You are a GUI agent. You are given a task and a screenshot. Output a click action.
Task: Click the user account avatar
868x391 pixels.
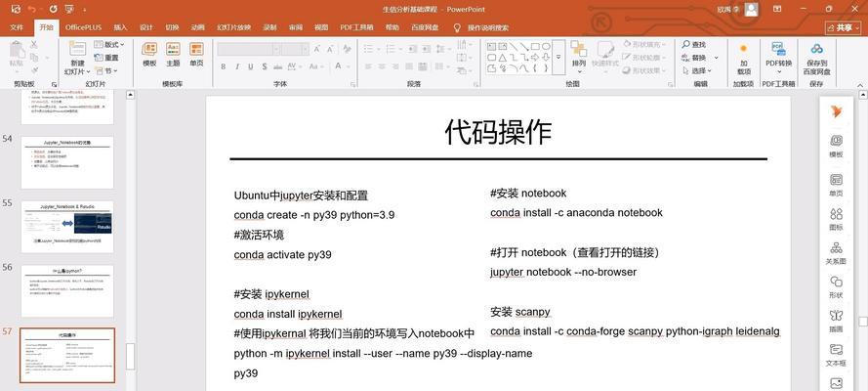751,10
